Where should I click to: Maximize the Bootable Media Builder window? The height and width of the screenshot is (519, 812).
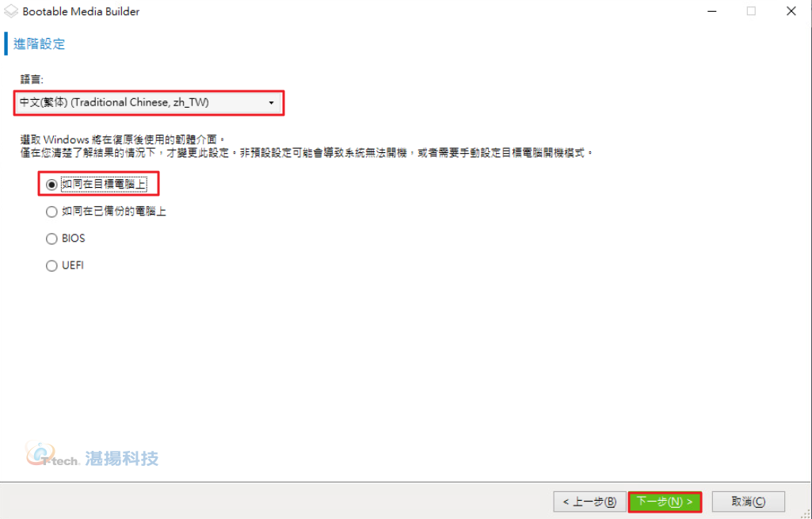pos(752,11)
